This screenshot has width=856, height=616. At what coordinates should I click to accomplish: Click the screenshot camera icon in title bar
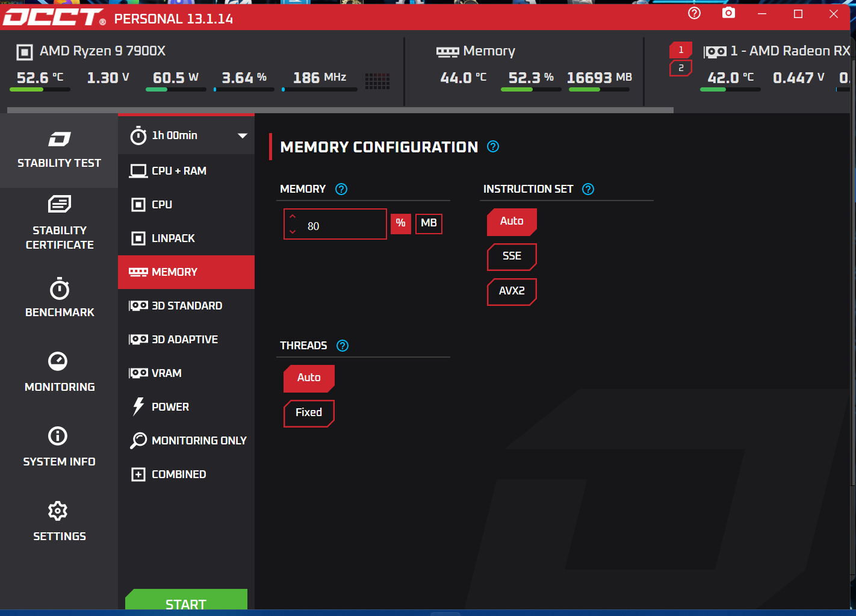click(x=728, y=13)
